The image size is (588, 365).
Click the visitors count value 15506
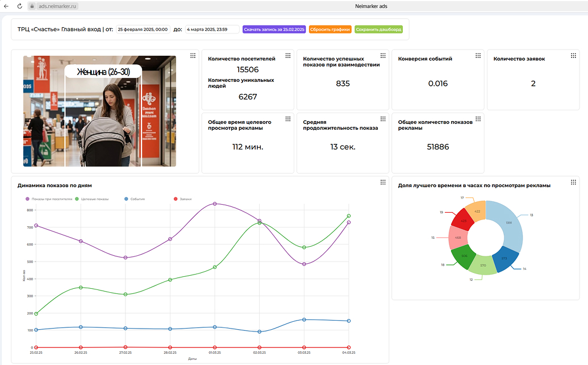pyautogui.click(x=248, y=69)
